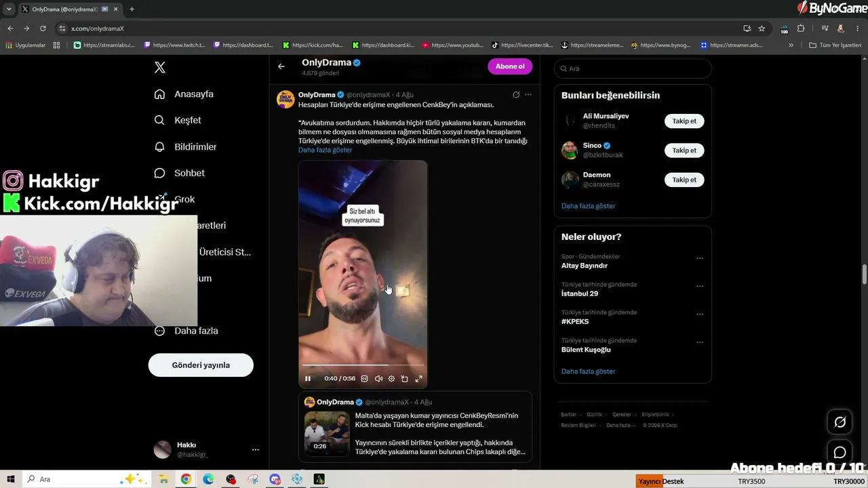Open the post's three-dot more menu

coord(528,95)
